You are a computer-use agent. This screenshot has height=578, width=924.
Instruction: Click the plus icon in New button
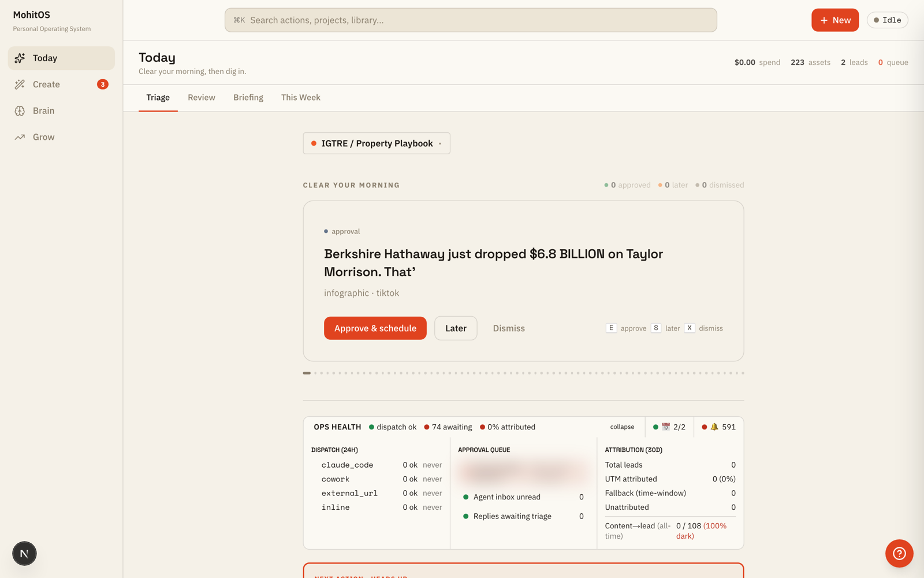[x=824, y=20]
